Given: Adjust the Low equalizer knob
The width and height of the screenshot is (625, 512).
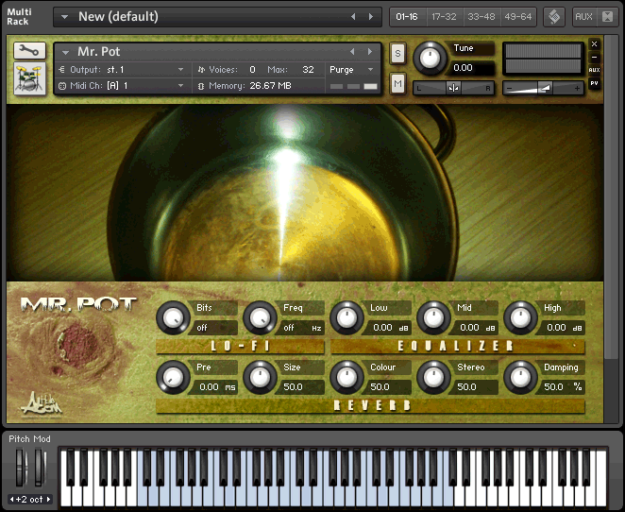Looking at the screenshot, I should point(346,318).
